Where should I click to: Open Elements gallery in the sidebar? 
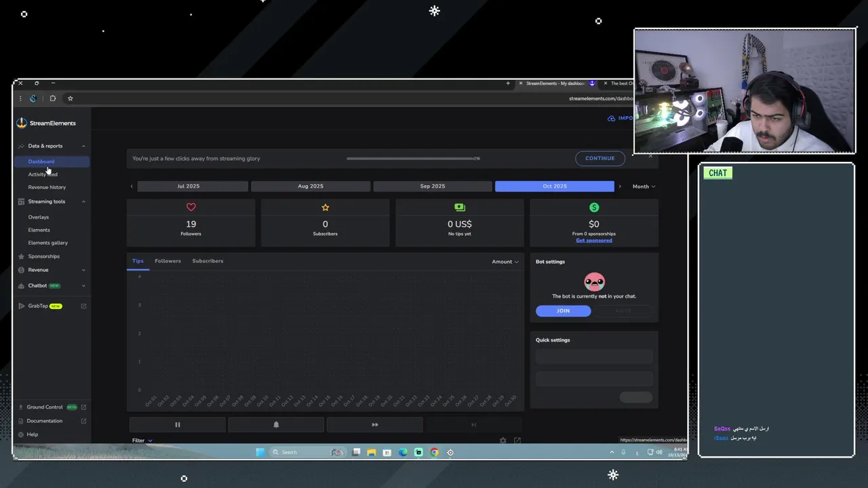47,243
